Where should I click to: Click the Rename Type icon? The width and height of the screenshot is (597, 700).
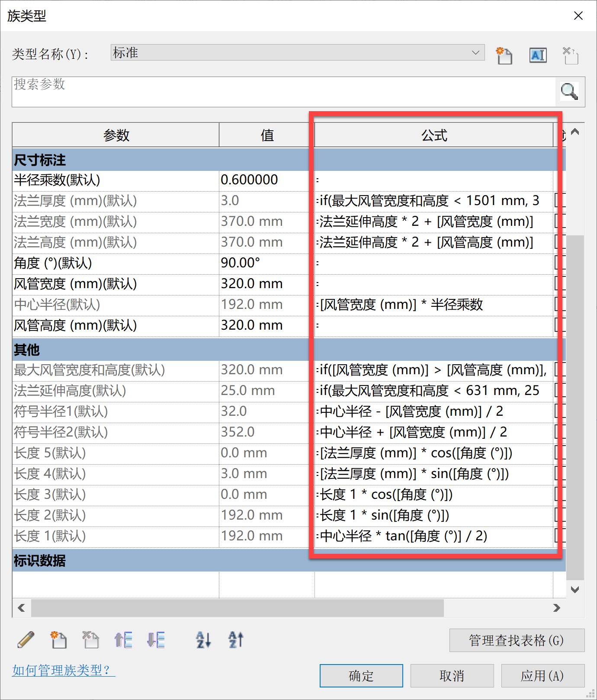[x=538, y=55]
